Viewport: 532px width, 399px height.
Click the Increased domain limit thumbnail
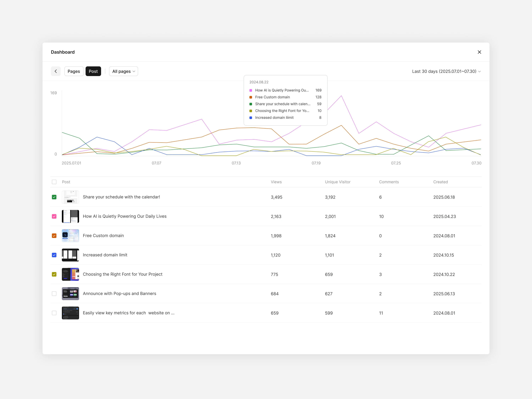(x=70, y=255)
